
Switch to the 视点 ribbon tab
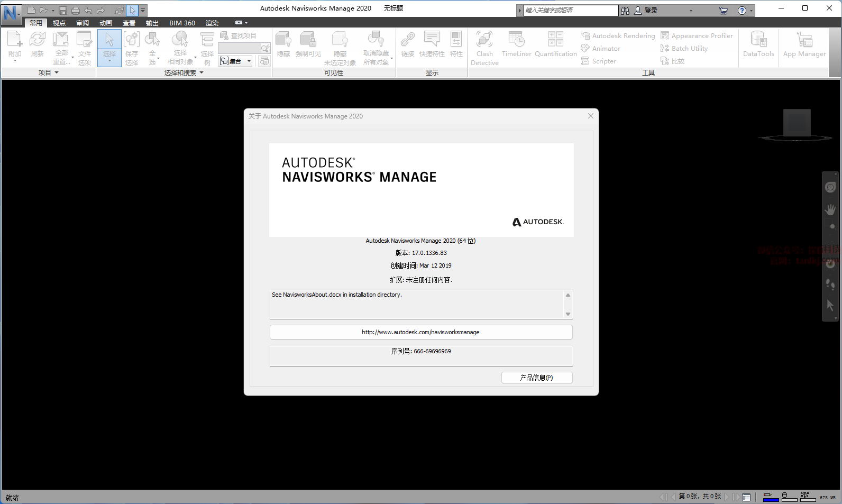(59, 23)
